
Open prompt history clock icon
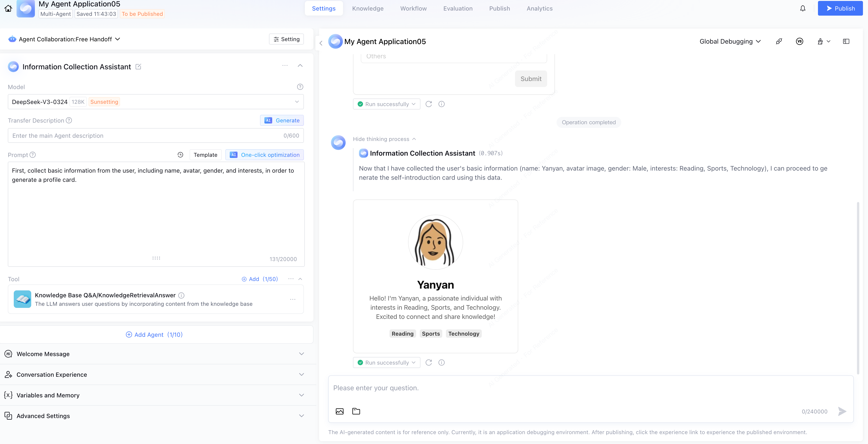[x=180, y=155]
